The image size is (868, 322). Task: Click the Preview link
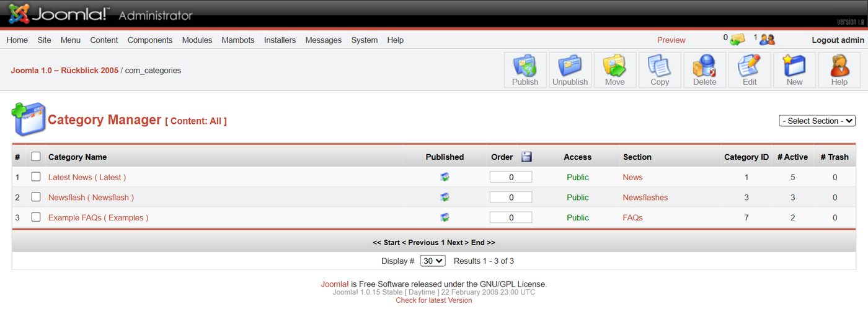(671, 40)
